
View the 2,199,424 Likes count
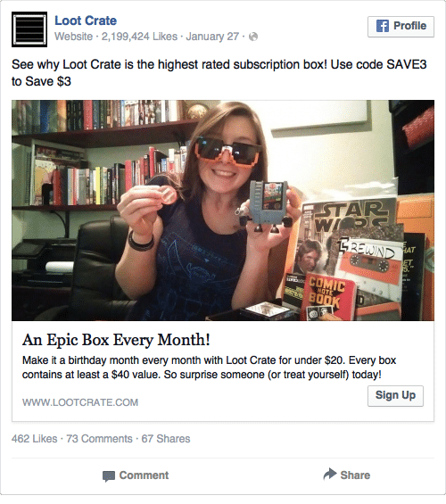pyautogui.click(x=139, y=37)
